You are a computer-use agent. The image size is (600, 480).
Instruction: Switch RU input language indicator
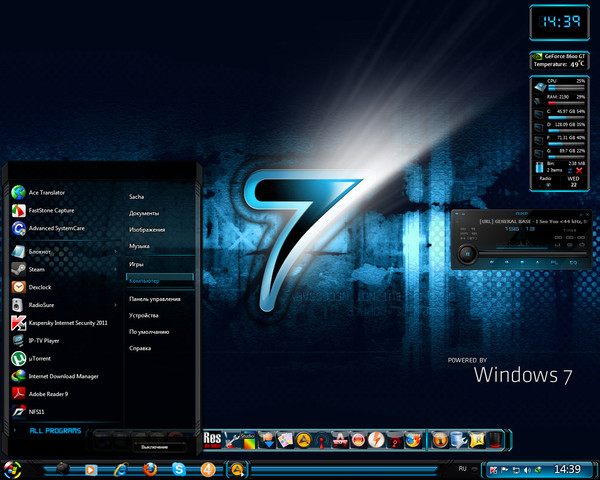tap(462, 469)
